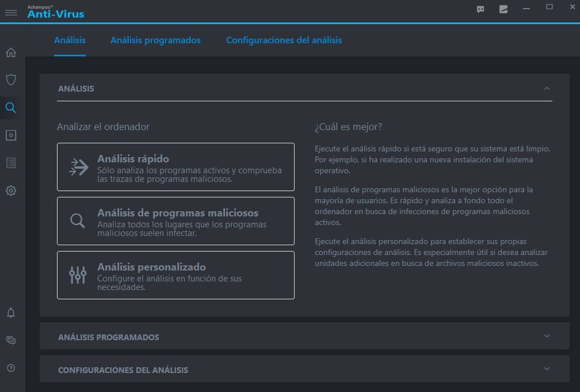580x392 pixels.
Task: Click the 'Analizar el ordenador' heading
Action: pyautogui.click(x=103, y=127)
